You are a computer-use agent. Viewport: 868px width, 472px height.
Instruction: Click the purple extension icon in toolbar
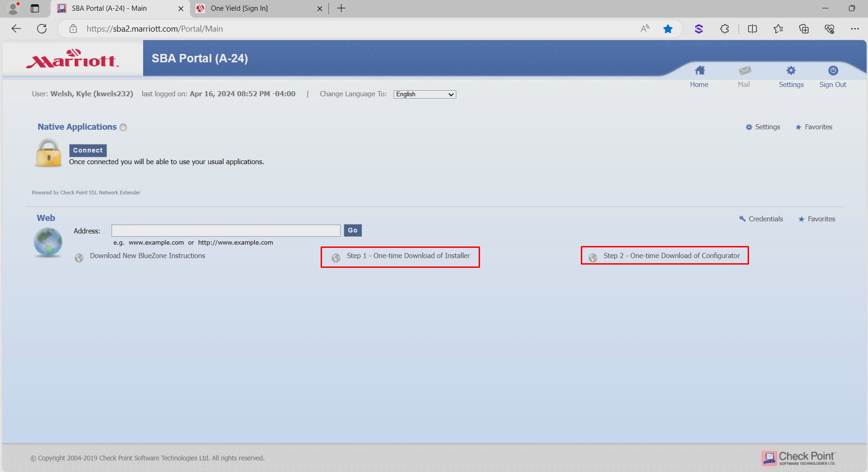point(698,29)
